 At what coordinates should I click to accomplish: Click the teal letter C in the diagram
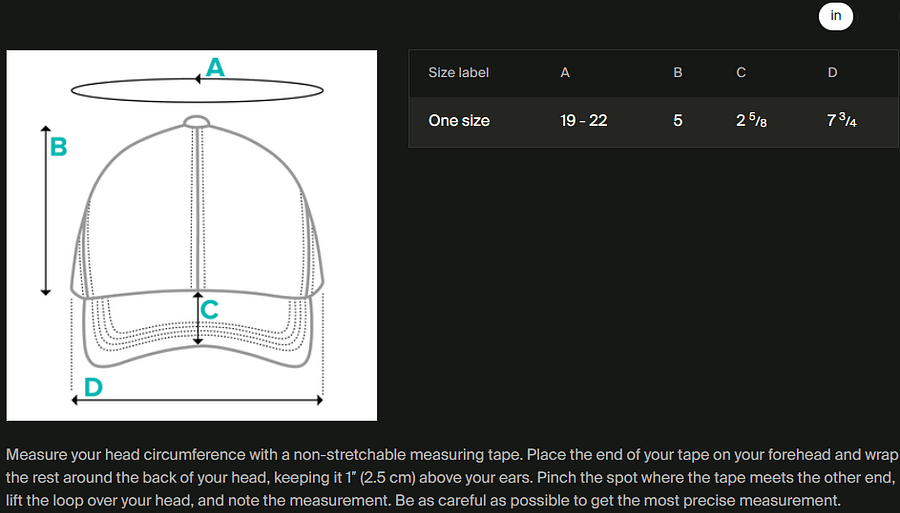[x=210, y=309]
